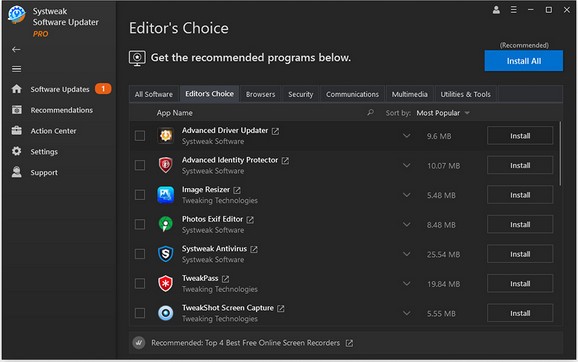
Task: Tick the Photos Exif Editor checkbox
Action: coord(140,224)
